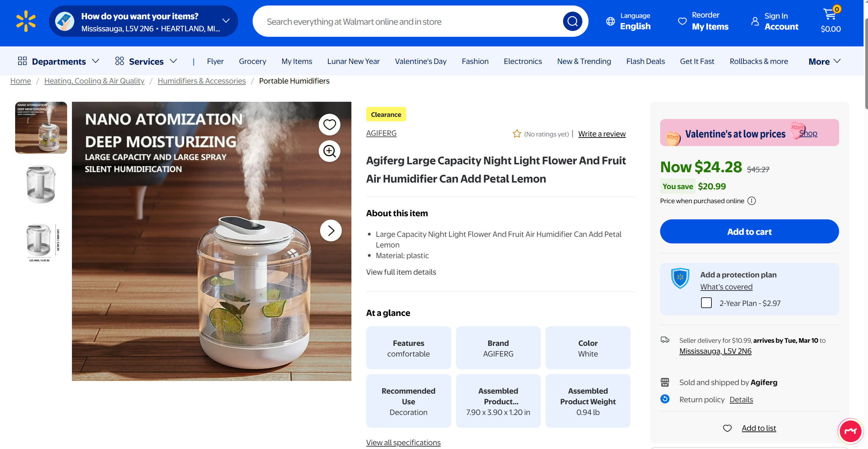Open the red chat bubble icon
868x449 pixels.
click(x=850, y=431)
